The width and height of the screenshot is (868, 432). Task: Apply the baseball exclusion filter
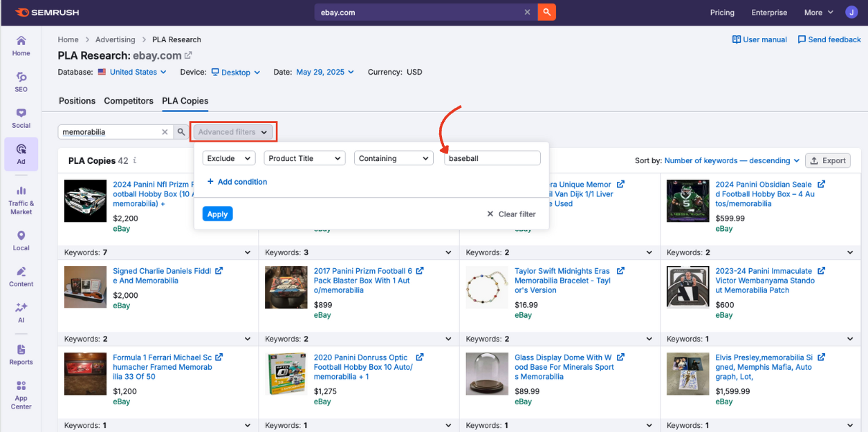(217, 214)
